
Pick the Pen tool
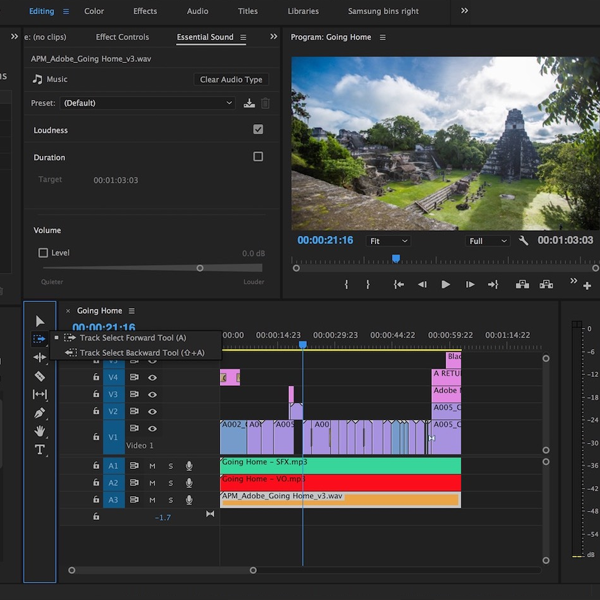click(40, 413)
